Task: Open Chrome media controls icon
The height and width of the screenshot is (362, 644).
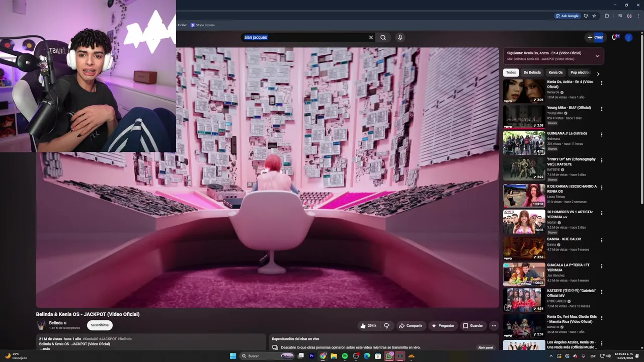Action: 620,16
